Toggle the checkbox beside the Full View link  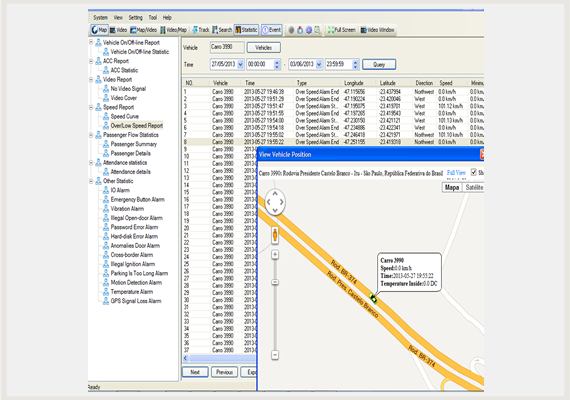(x=474, y=172)
